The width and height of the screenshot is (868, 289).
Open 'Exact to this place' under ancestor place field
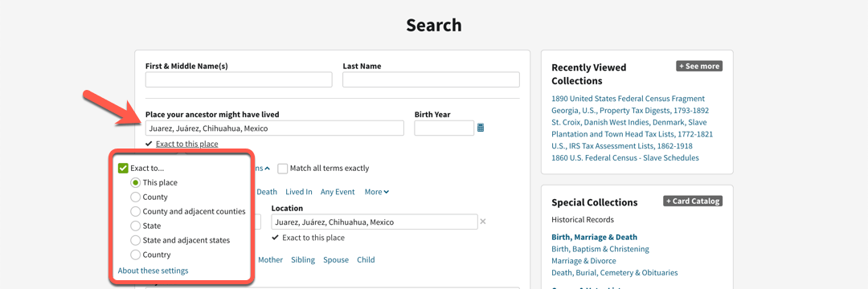(x=186, y=144)
